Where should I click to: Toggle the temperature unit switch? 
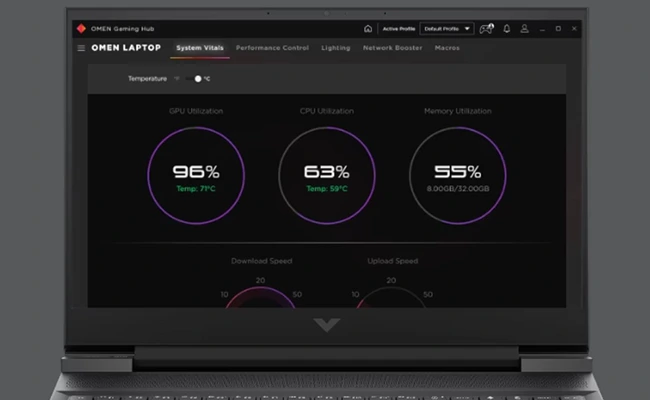click(x=194, y=79)
